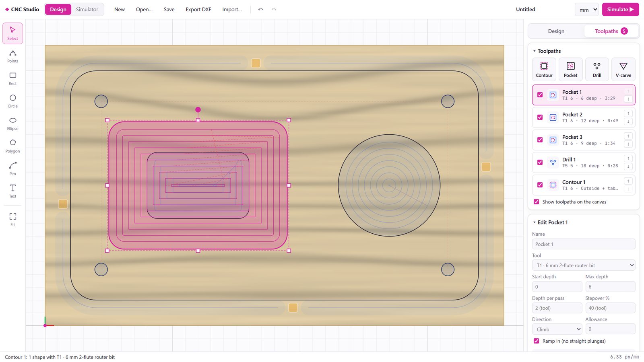Pick the Circle tool
644x362 pixels.
click(12, 101)
